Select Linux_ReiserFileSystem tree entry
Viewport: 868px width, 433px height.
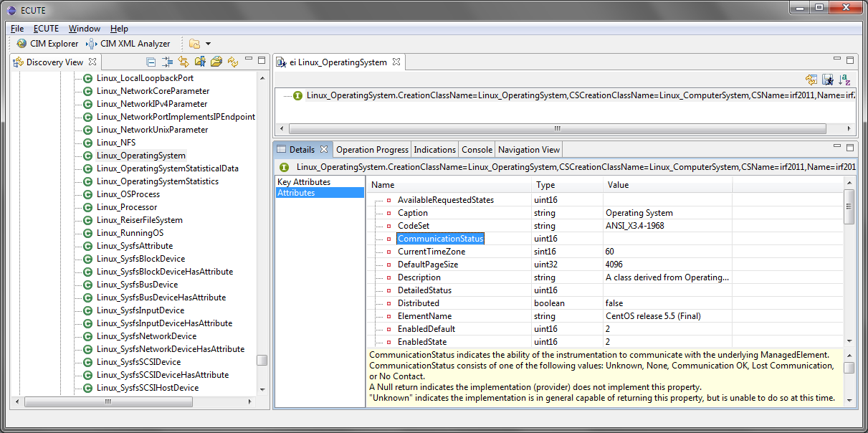pos(140,220)
